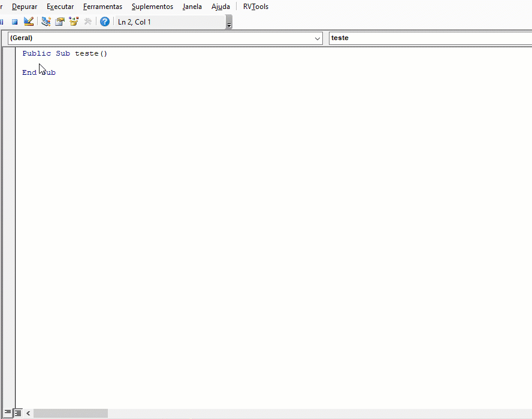Click the grayed Toolbox icon
The height and width of the screenshot is (419, 532).
click(87, 21)
